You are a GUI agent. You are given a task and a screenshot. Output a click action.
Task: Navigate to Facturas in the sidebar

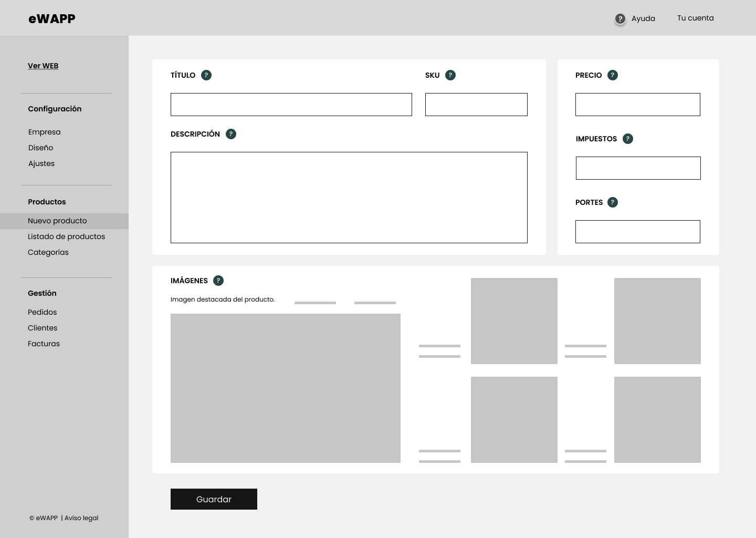(x=44, y=344)
